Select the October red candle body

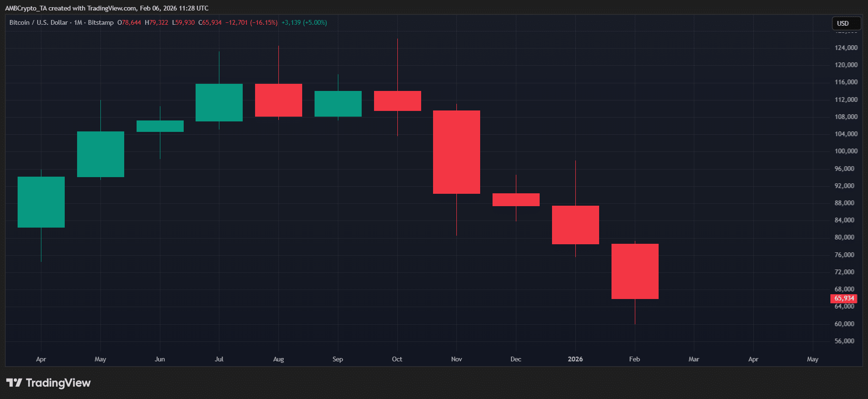[397, 101]
